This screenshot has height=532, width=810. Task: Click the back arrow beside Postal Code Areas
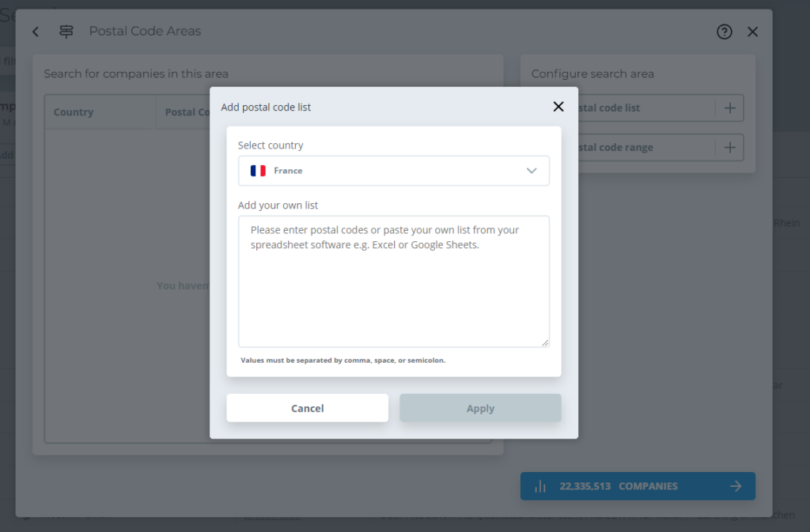36,32
